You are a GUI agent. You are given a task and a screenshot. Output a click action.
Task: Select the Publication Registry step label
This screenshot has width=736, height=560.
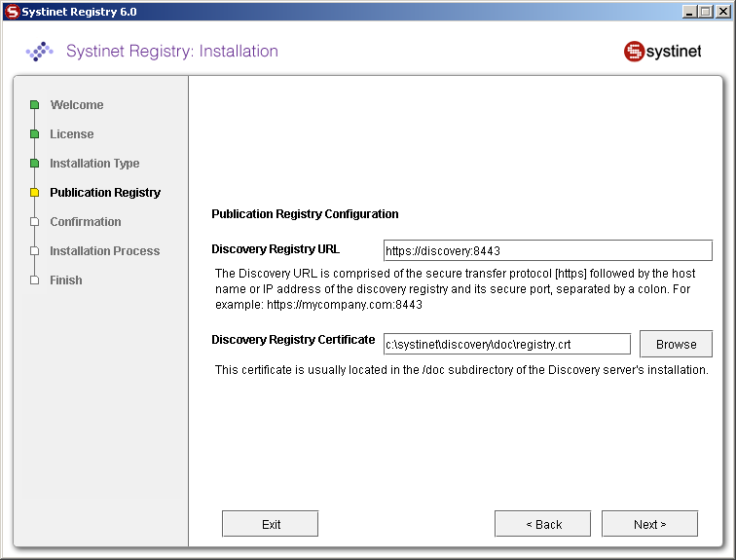[x=105, y=193]
